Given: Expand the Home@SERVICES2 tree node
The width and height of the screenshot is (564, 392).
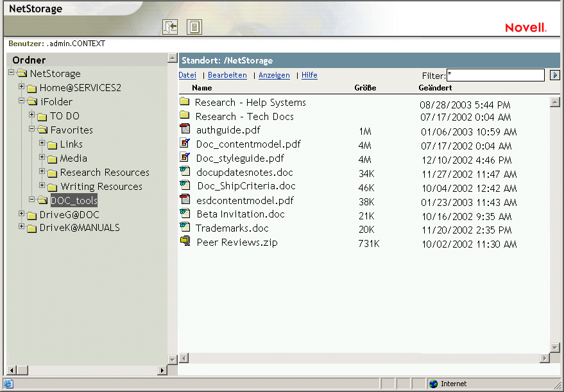Looking at the screenshot, I should [x=22, y=87].
